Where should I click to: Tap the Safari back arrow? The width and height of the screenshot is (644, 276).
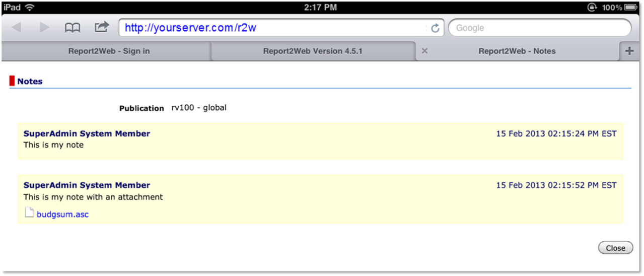16,28
